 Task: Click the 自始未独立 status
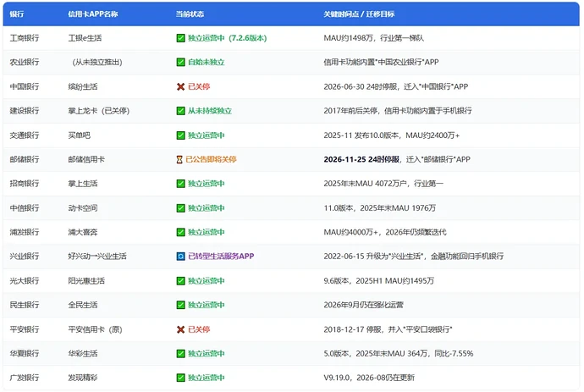206,62
